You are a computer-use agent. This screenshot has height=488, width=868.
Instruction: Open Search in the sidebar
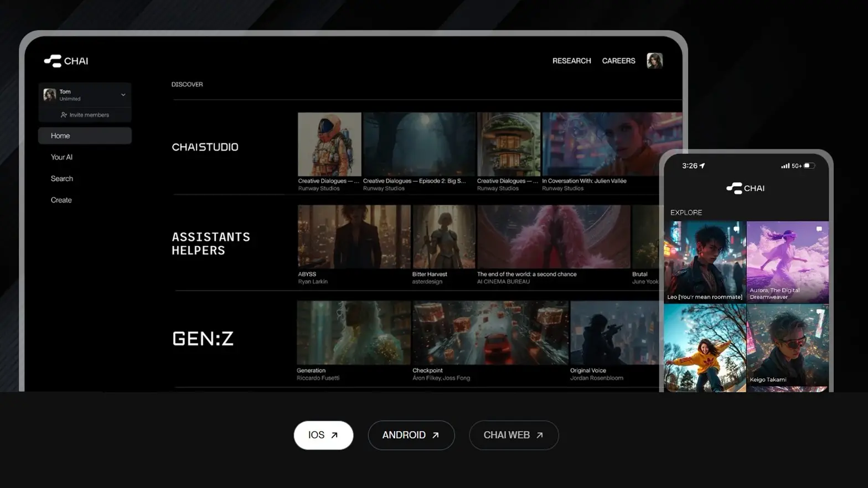coord(62,179)
